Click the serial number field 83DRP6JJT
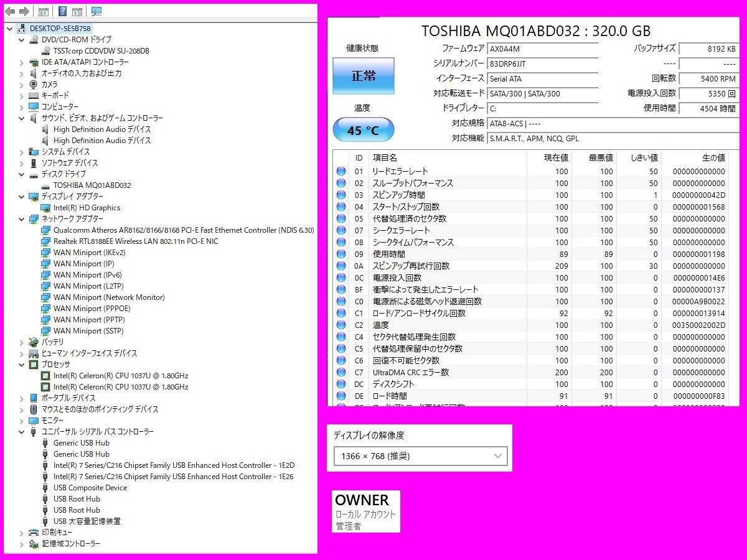Viewport: 747px width, 560px height. click(543, 63)
